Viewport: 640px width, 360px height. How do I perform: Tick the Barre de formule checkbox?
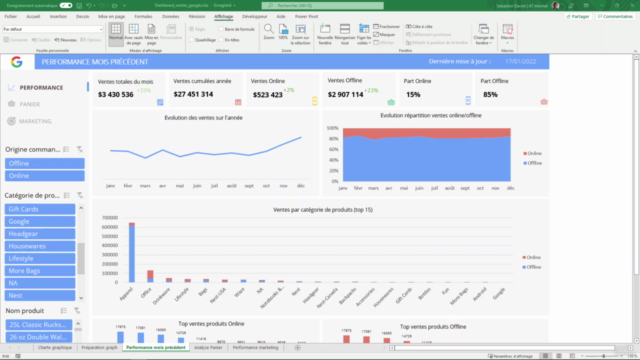222,29
